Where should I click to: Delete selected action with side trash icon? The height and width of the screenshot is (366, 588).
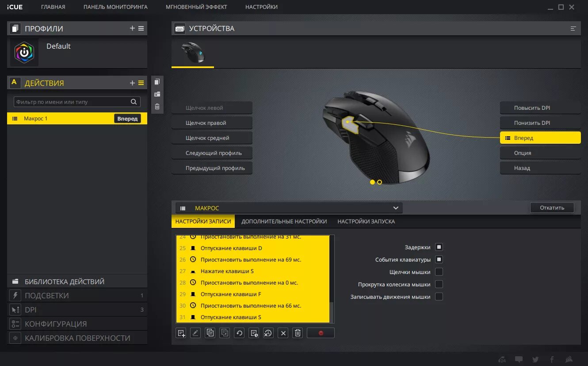(x=157, y=107)
